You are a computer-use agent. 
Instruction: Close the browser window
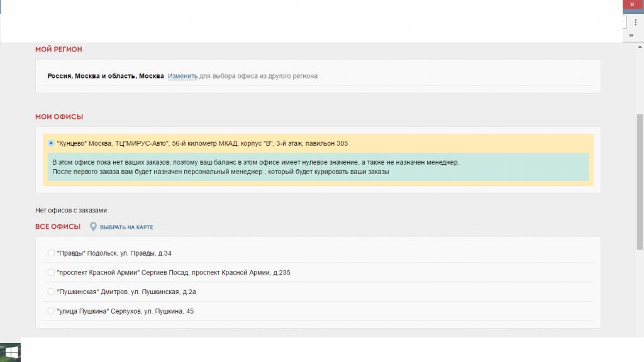coord(633,4)
